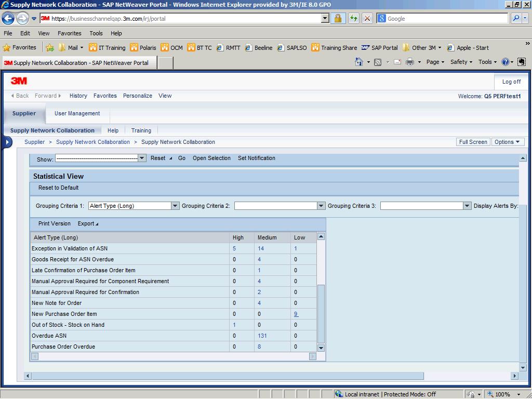Viewport: 532px width, 399px height.
Task: Click Set Notification
Action: 257,158
